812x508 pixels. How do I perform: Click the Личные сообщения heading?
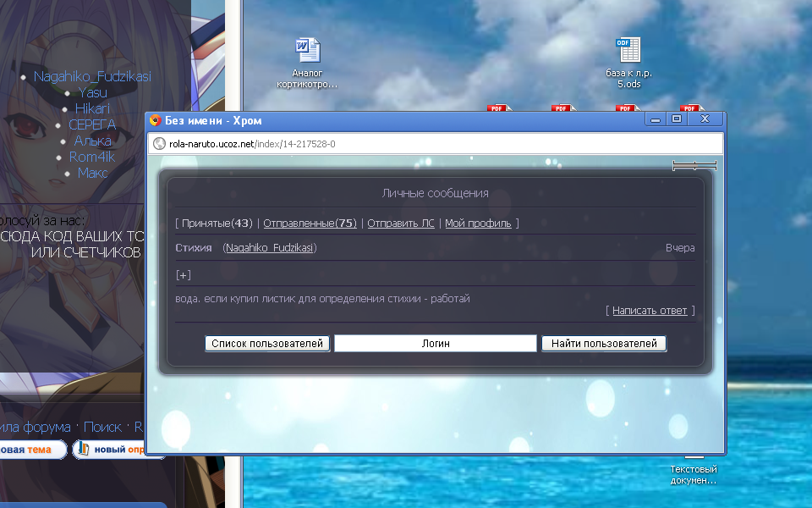435,193
